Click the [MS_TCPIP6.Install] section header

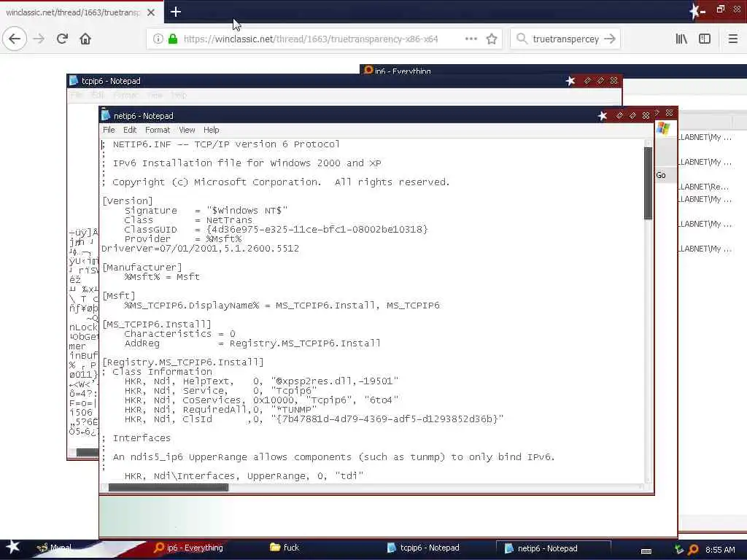156,324
